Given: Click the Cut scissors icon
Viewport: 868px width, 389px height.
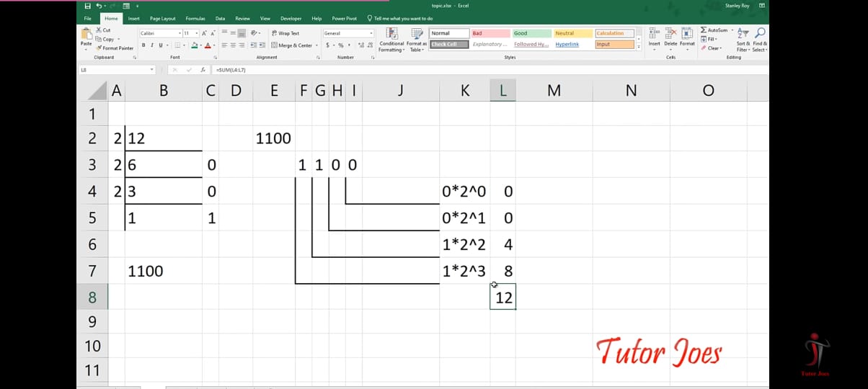Looking at the screenshot, I should click(99, 30).
